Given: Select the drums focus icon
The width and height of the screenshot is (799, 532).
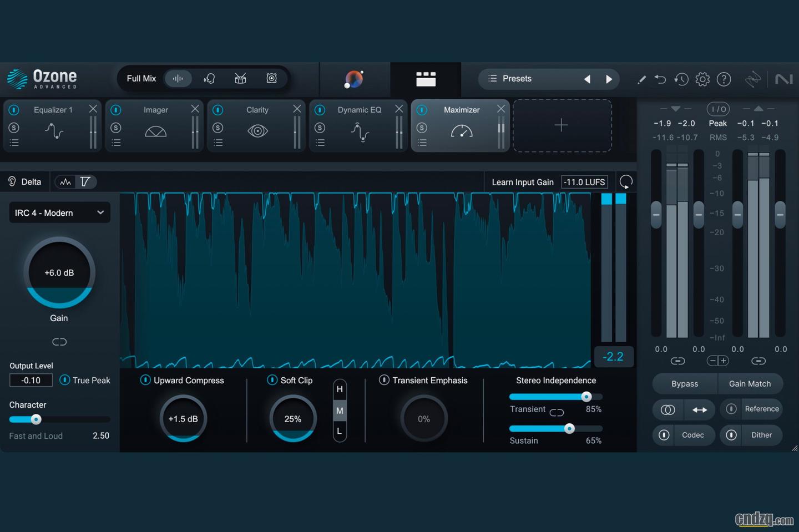Looking at the screenshot, I should tap(240, 78).
